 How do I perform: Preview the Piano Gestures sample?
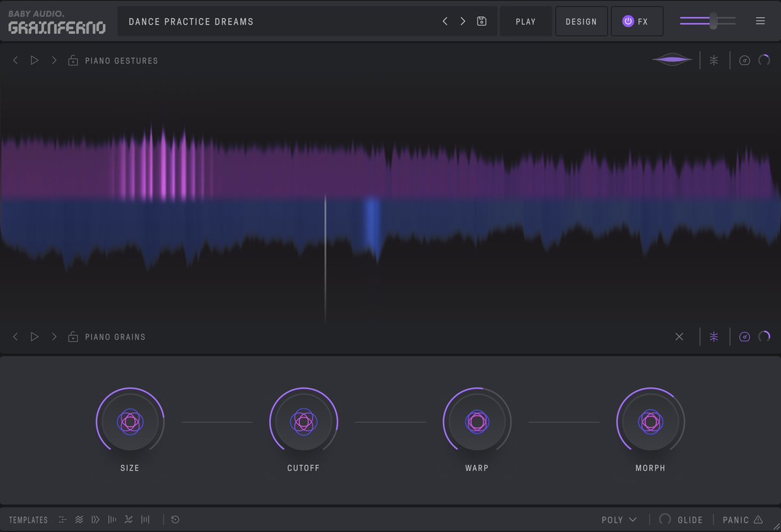[35, 61]
